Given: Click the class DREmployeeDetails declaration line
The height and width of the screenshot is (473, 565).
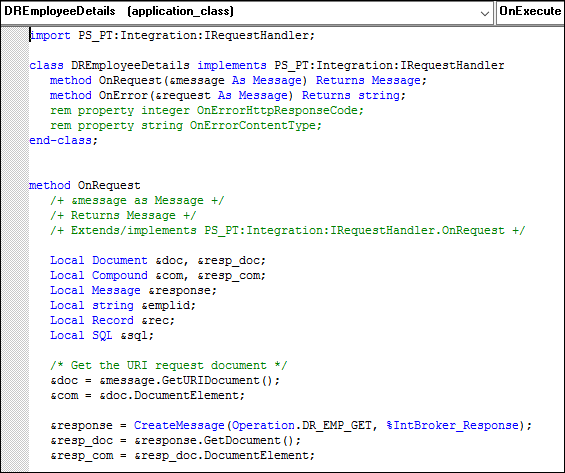Looking at the screenshot, I should click(267, 65).
